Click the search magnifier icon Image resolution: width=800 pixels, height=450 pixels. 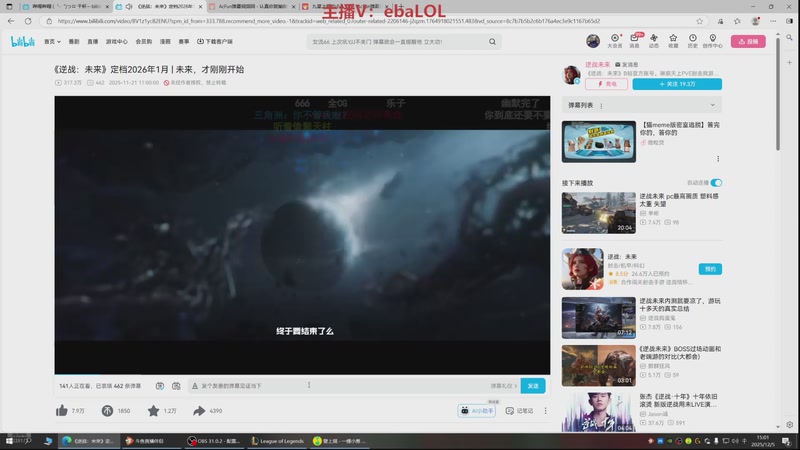click(492, 42)
